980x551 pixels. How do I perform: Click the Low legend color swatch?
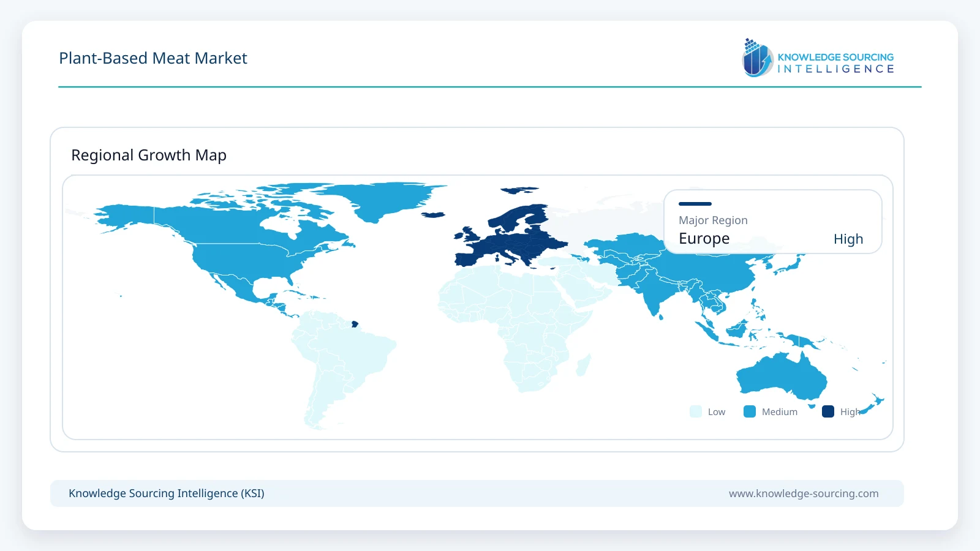pos(696,411)
